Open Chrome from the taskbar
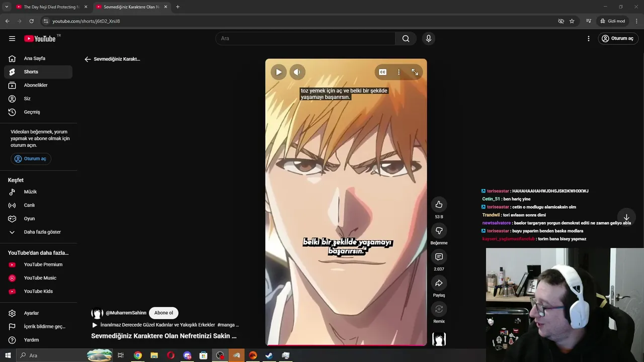 (x=137, y=355)
